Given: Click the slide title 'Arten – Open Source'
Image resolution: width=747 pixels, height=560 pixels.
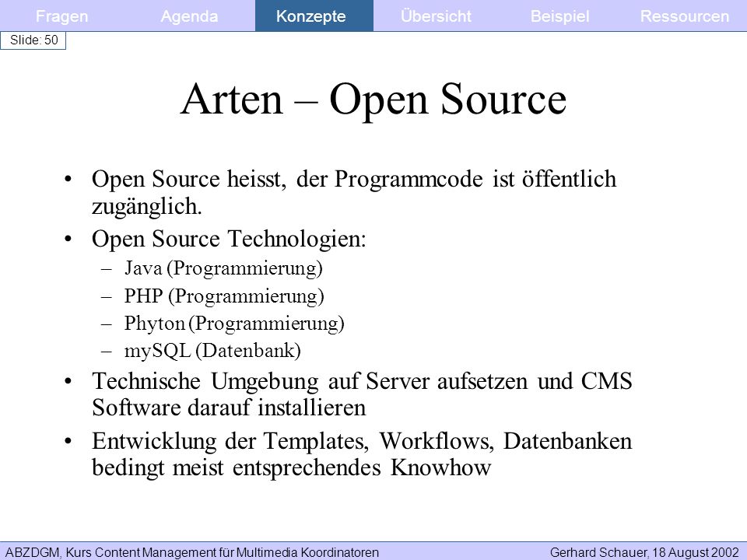Looking at the screenshot, I should 373,100.
